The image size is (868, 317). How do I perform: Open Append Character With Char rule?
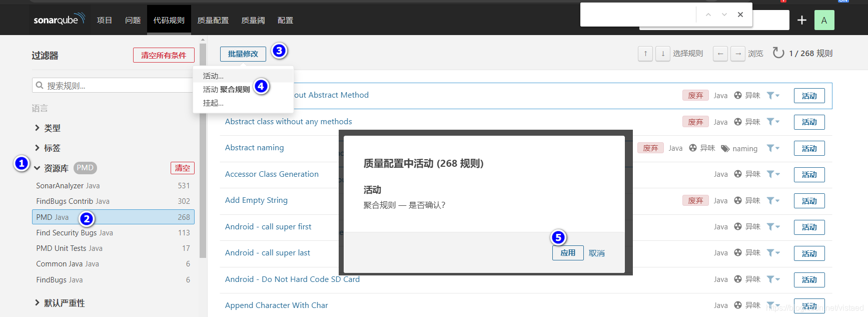pyautogui.click(x=277, y=305)
